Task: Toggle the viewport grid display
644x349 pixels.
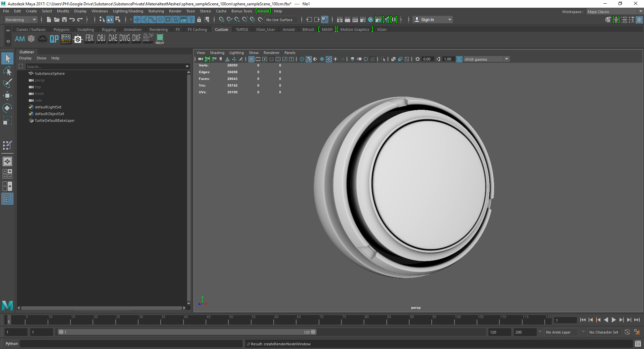Action: point(251,59)
